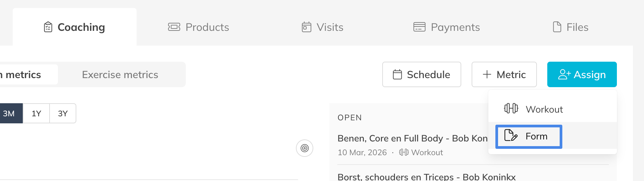Choose Form from the Assign menu

[x=536, y=136]
